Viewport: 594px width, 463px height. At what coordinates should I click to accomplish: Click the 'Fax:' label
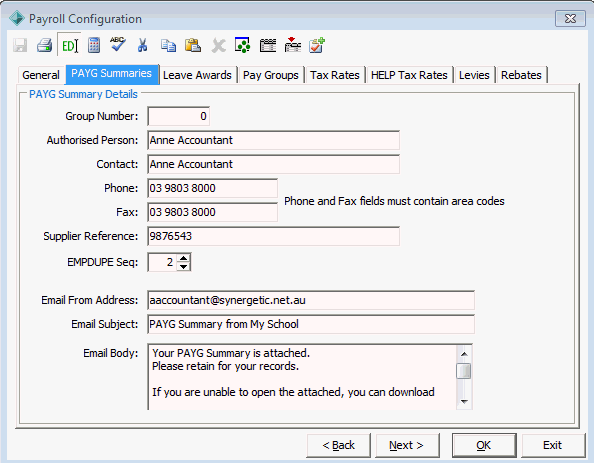(127, 212)
